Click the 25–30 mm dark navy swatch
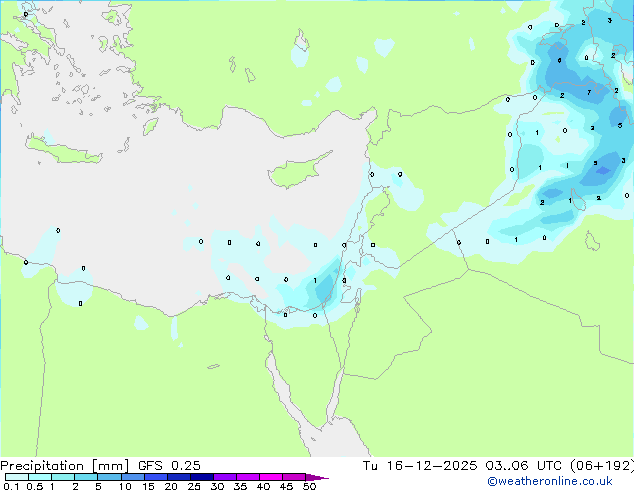Viewport: 634px width, 490px height. 202,477
